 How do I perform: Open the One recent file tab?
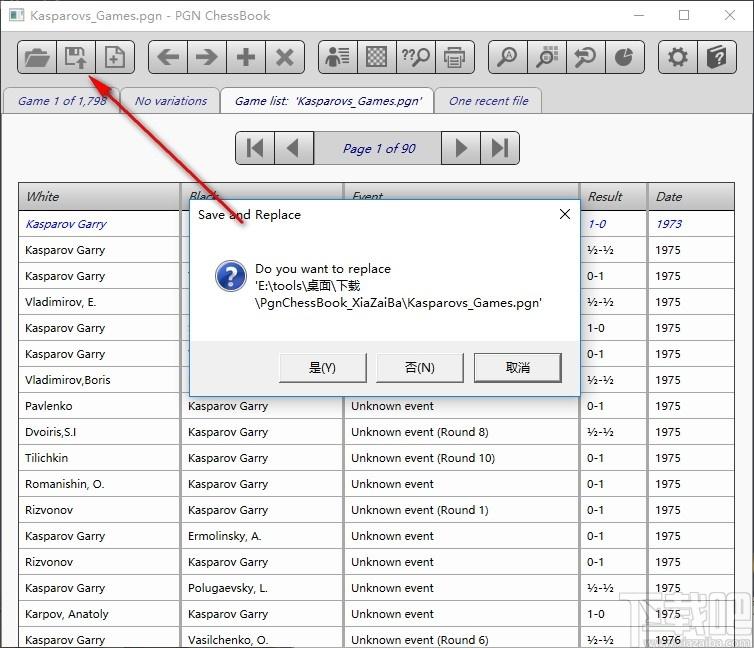click(488, 101)
